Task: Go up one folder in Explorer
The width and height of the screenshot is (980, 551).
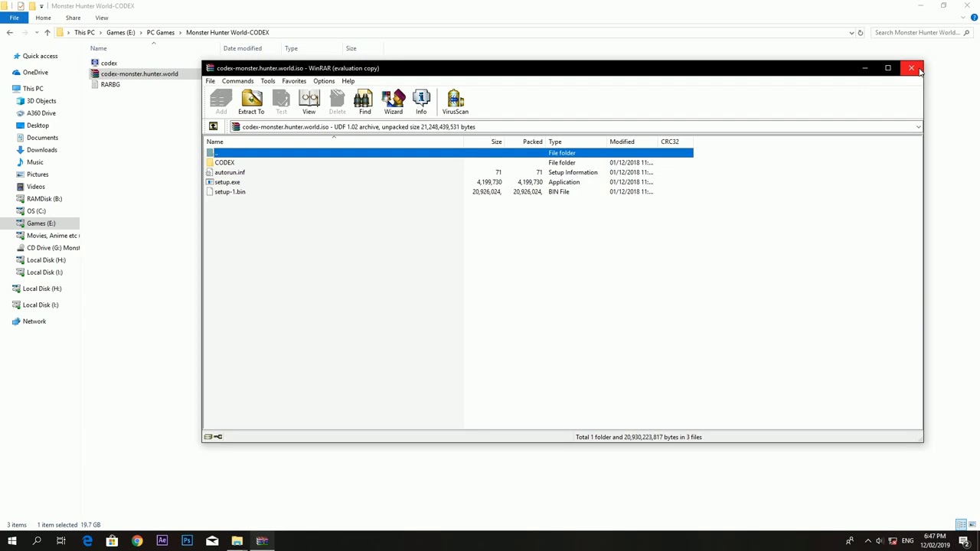Action: click(47, 33)
